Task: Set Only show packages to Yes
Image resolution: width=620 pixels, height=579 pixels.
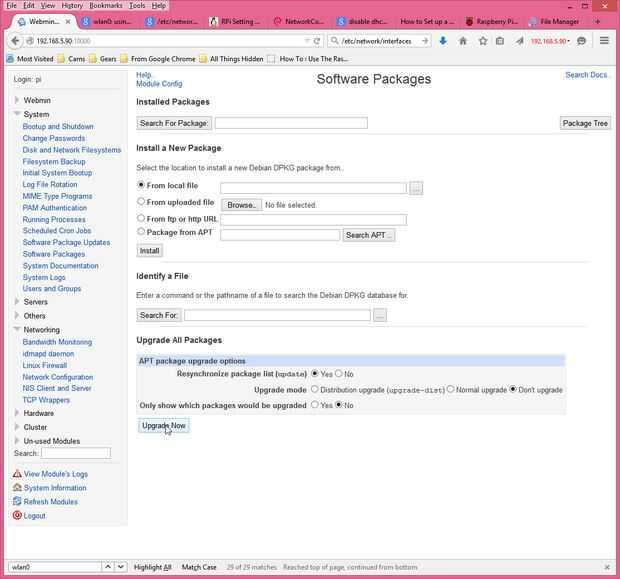Action: click(315, 405)
